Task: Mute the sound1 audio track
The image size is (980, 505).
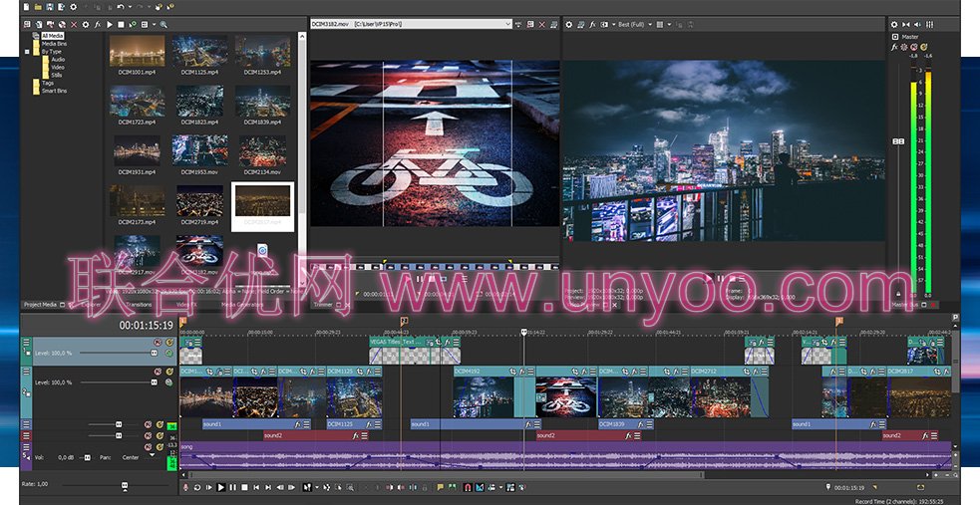Action: (x=149, y=424)
